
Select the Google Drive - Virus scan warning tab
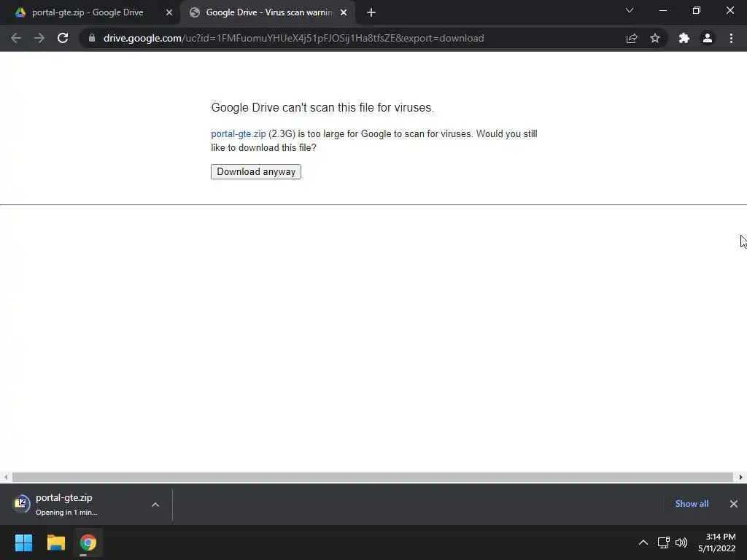coord(267,12)
